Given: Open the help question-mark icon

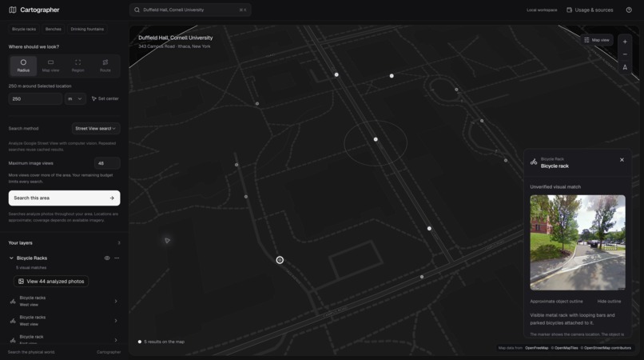Looking at the screenshot, I should [629, 10].
